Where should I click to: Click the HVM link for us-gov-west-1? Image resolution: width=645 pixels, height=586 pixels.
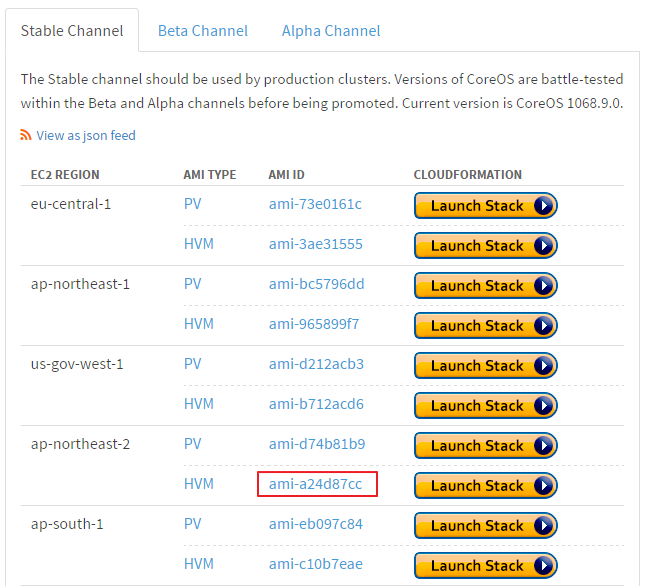(x=199, y=404)
